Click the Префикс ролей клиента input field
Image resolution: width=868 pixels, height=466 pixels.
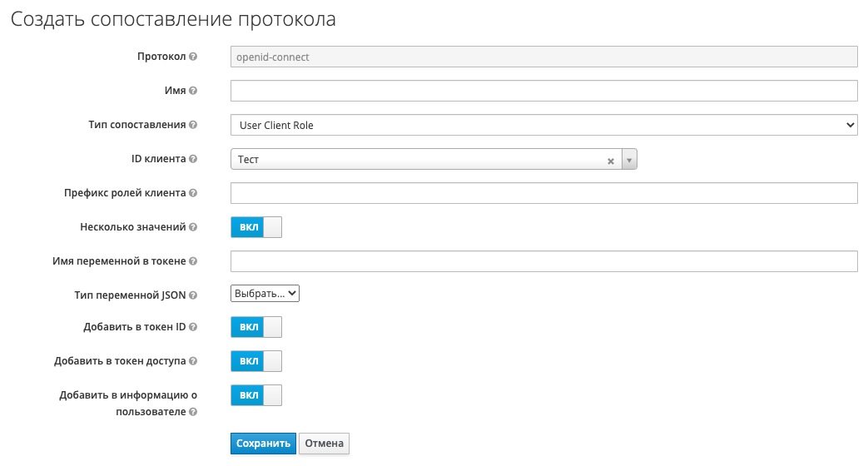(543, 193)
